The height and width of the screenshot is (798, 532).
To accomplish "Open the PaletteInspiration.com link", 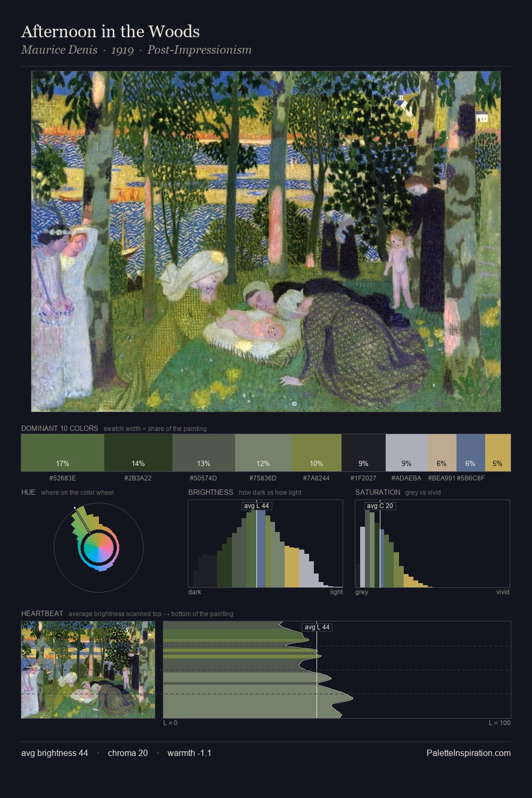I will click(x=469, y=753).
